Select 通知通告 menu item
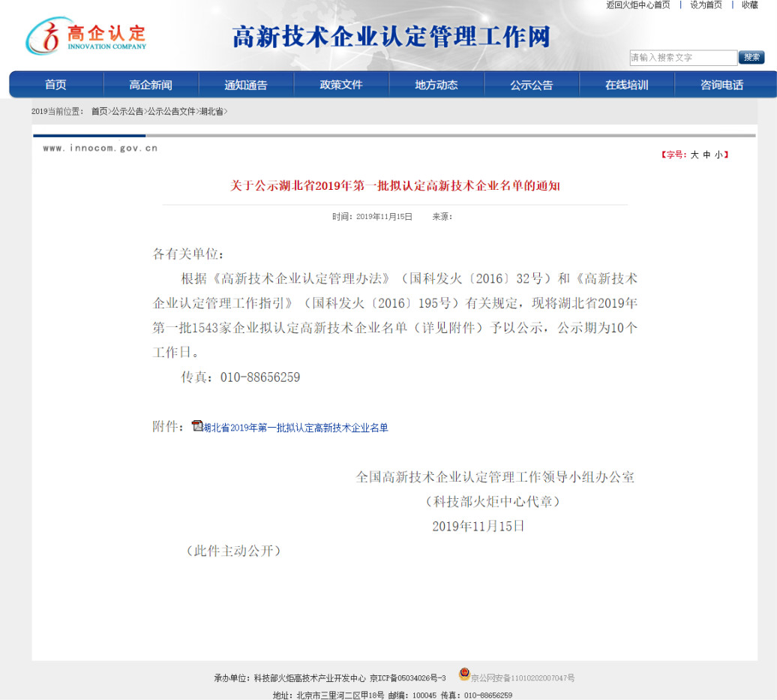Screen dimensions: 777x700 point(246,85)
